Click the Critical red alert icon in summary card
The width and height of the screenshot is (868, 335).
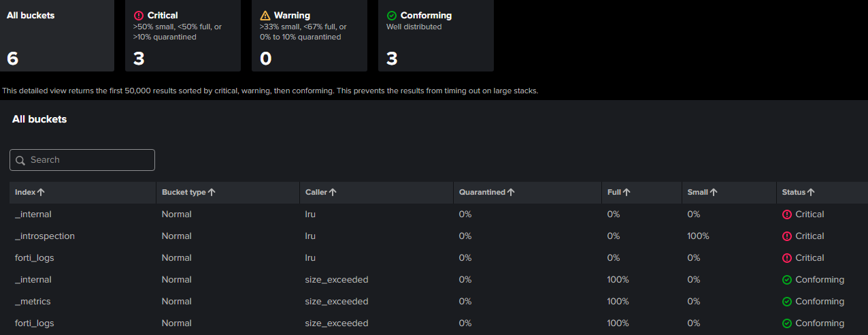[139, 16]
